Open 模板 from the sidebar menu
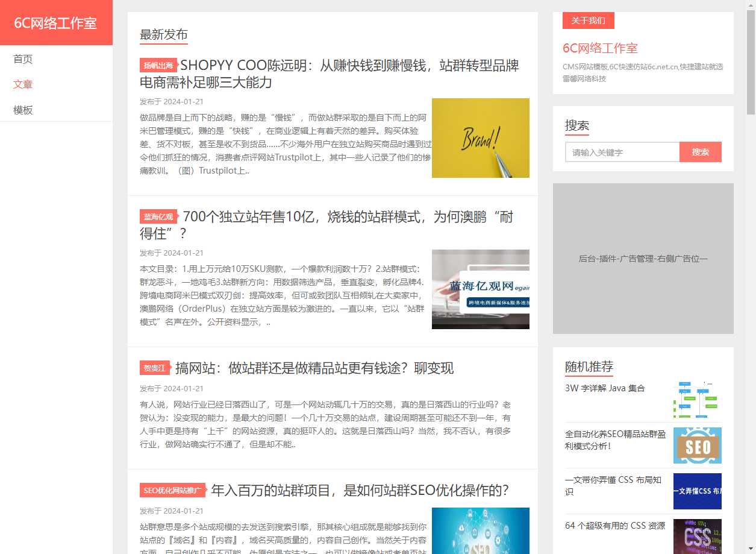Image resolution: width=756 pixels, height=554 pixels. click(23, 110)
